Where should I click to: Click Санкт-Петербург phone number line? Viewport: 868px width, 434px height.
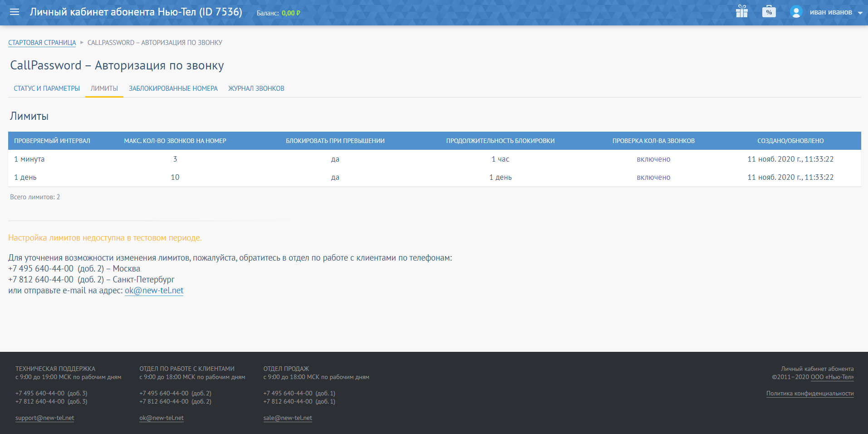91,280
